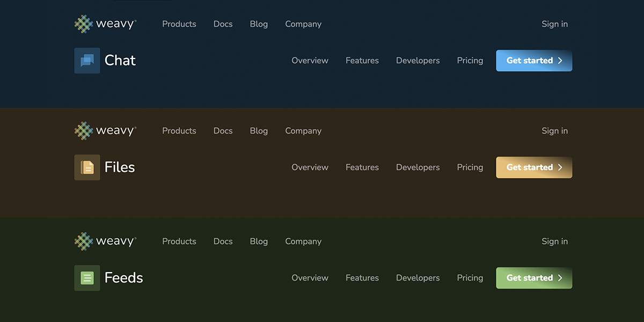The image size is (644, 322).
Task: Click the green Feeds list icon
Action: tap(87, 277)
